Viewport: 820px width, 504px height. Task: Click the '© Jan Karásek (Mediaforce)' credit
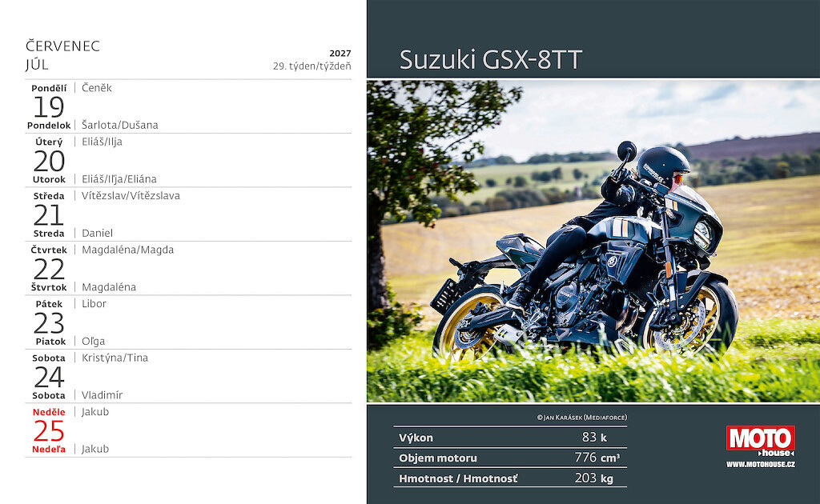(x=581, y=418)
